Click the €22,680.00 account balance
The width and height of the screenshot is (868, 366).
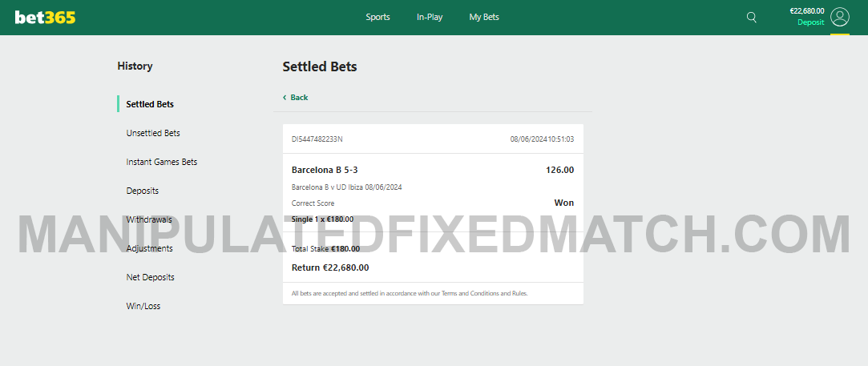(806, 11)
